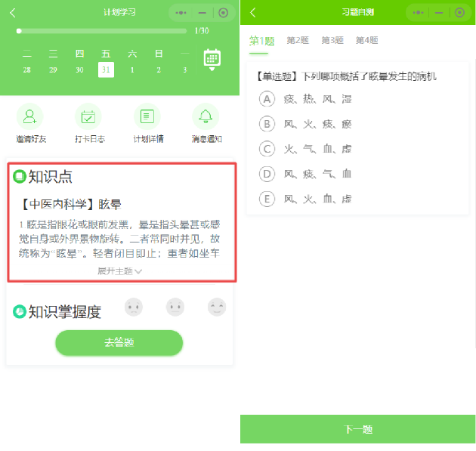The width and height of the screenshot is (476, 451).
Task: Open the 打卡日志 check-in log icon
Action: point(89,116)
